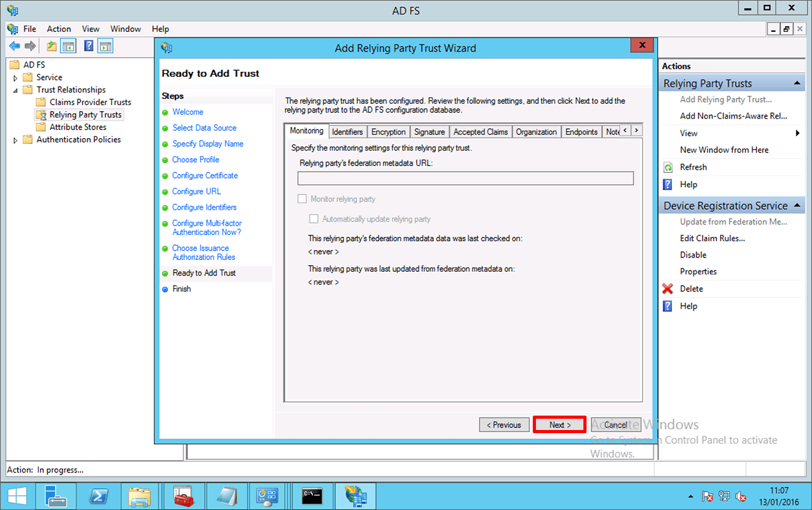The width and height of the screenshot is (812, 510).
Task: Click the AD FS icon beside the File menu
Action: [12, 29]
